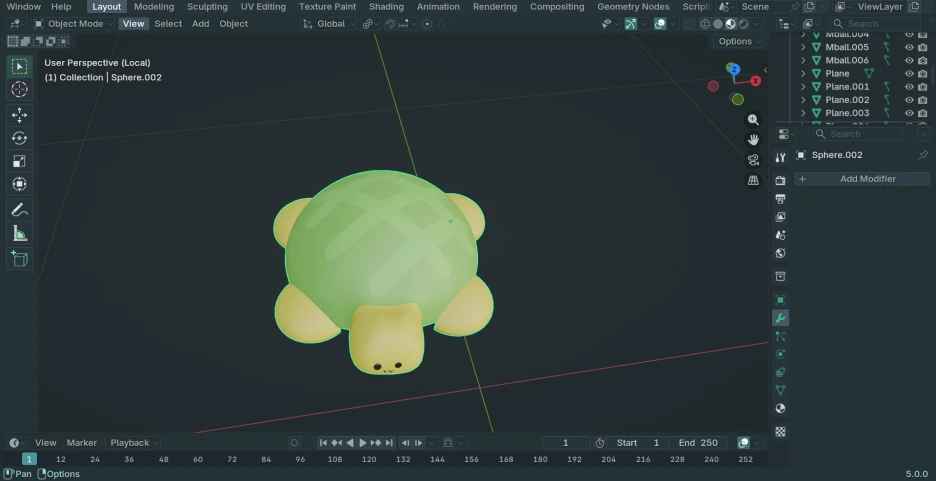936x481 pixels.
Task: Expand the Plane.003 tree item
Action: coord(803,113)
